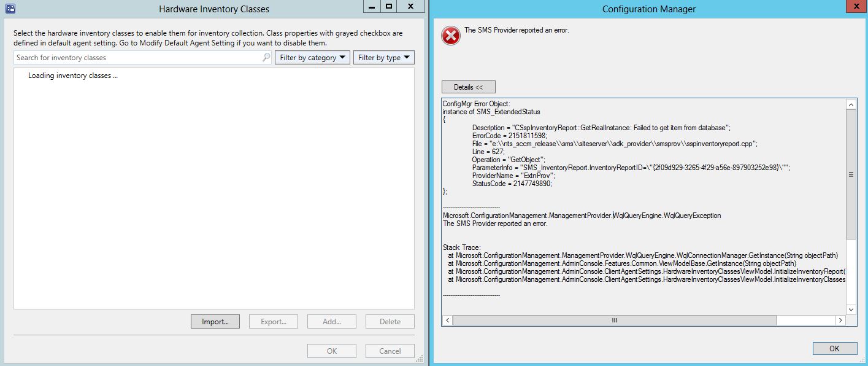Click the sspinventoryreport.cpp File line
Screen dimensions: 868x366
pyautogui.click(x=615, y=143)
